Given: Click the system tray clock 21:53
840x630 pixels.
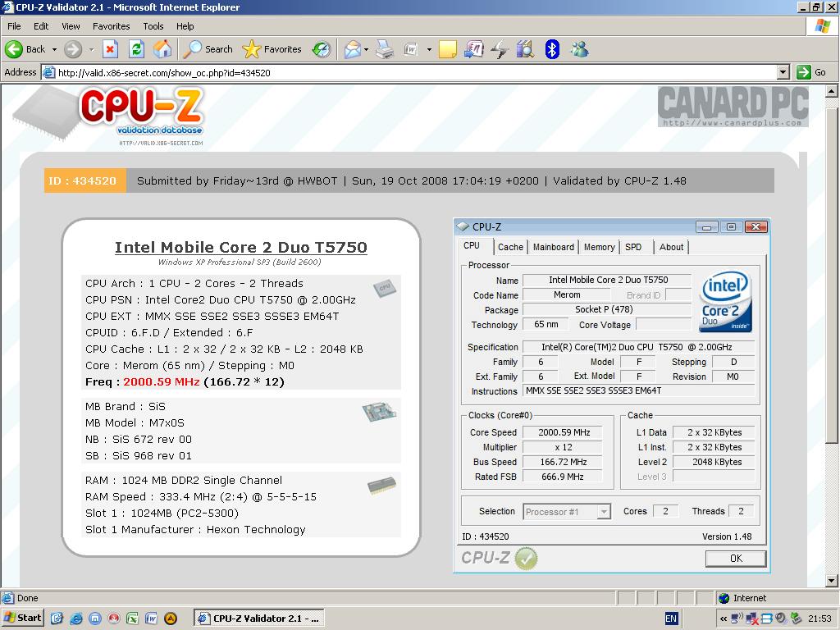Looking at the screenshot, I should pyautogui.click(x=819, y=619).
